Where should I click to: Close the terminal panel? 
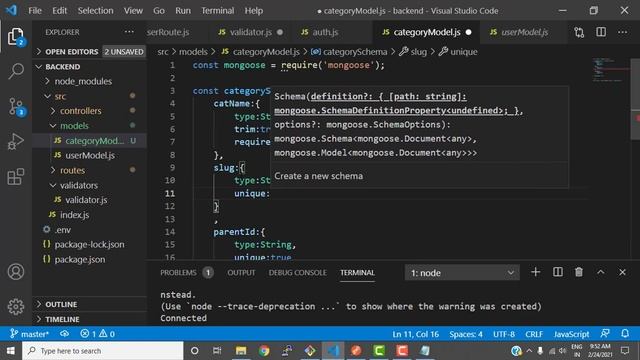[x=622, y=272]
